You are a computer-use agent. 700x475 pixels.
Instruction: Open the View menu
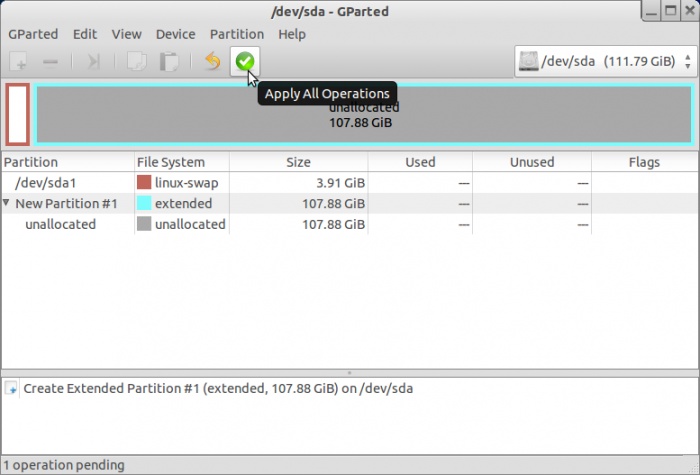tap(126, 34)
